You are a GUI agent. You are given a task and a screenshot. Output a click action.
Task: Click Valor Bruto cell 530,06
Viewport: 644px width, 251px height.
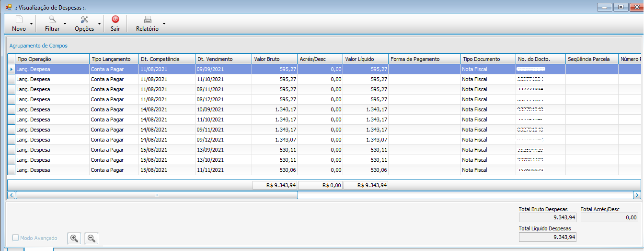pos(275,170)
